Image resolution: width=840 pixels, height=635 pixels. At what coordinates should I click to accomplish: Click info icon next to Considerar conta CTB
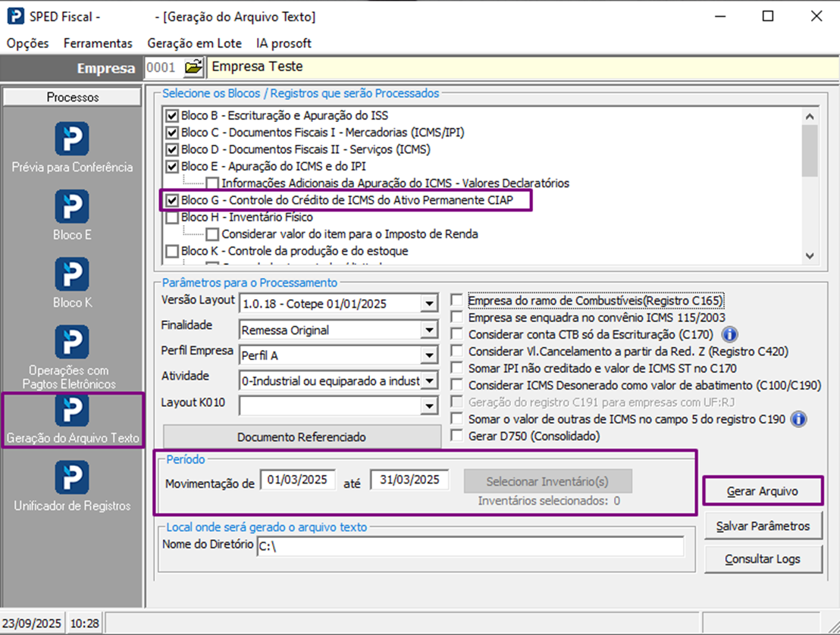[729, 334]
